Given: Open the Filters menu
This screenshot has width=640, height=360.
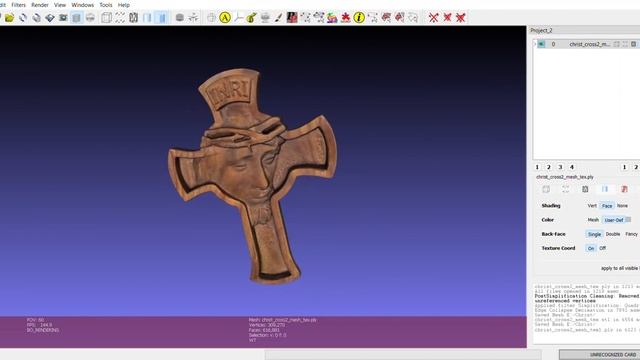Looking at the screenshot, I should 18,5.
